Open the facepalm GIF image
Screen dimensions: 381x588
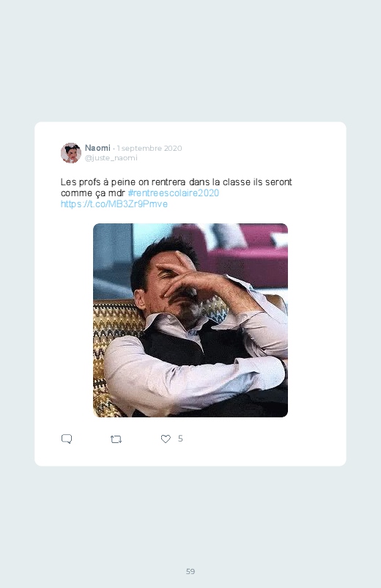point(190,320)
